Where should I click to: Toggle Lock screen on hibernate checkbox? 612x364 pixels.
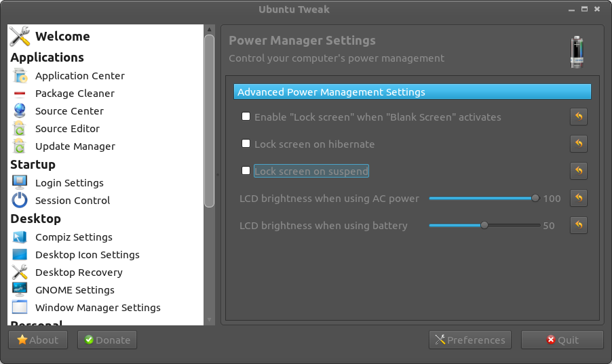[246, 144]
